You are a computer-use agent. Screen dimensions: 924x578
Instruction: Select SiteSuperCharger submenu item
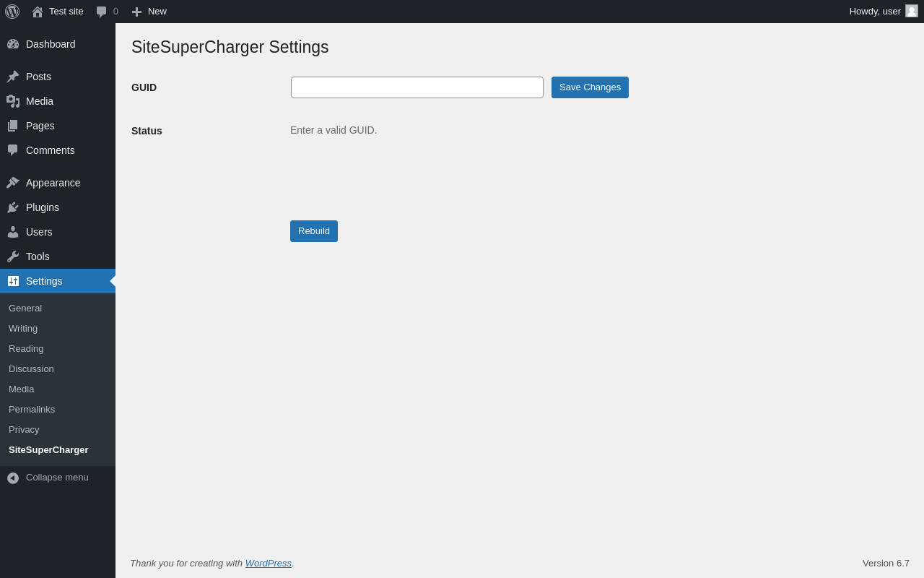tap(58, 450)
